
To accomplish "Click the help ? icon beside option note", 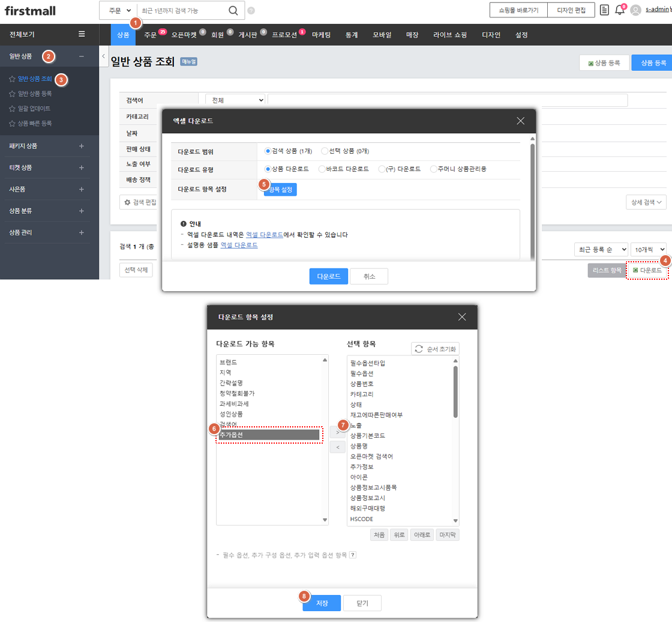I will point(353,555).
